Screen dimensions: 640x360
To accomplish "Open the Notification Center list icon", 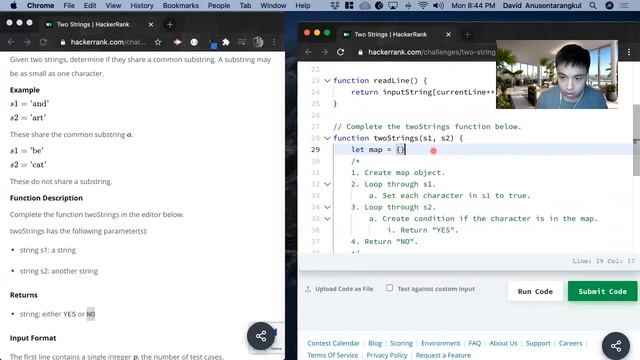I will click(624, 5).
